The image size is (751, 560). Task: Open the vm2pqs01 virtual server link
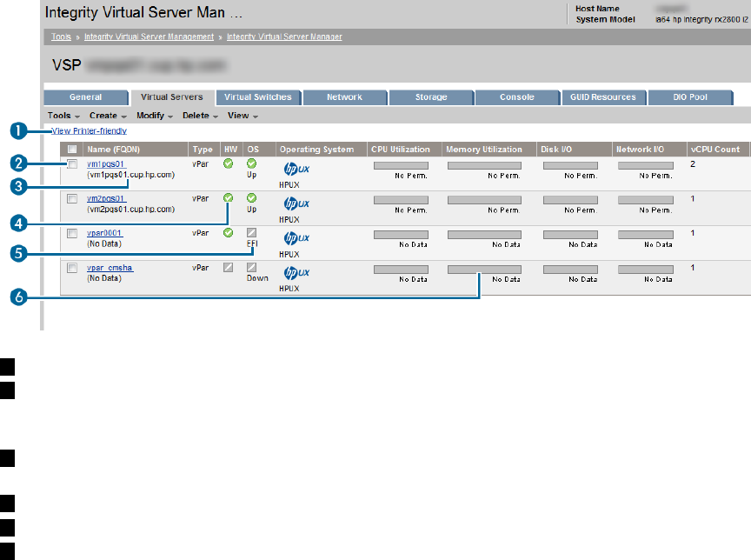(106, 198)
